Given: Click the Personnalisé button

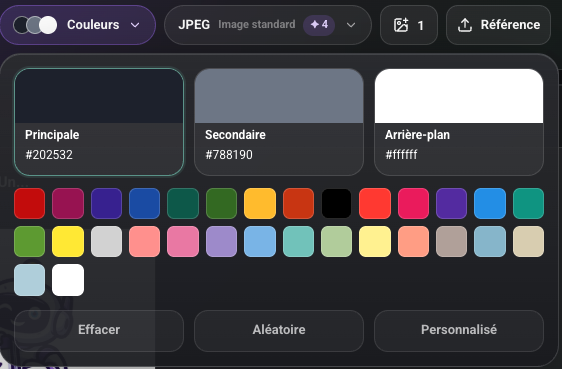Looking at the screenshot, I should [x=459, y=331].
